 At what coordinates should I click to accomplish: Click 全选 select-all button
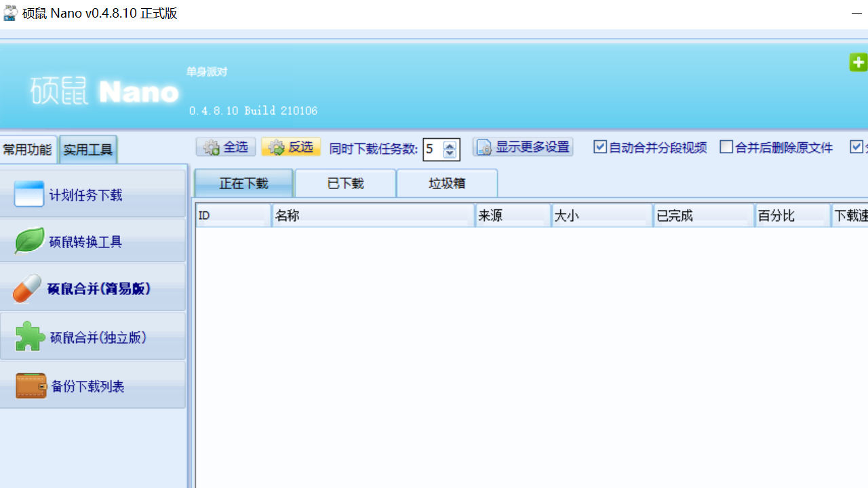[226, 147]
